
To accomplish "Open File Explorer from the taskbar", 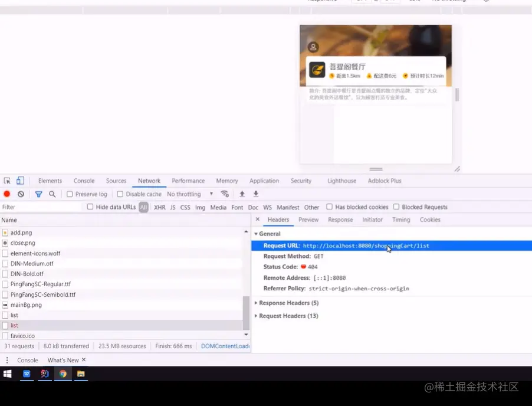I will point(81,374).
